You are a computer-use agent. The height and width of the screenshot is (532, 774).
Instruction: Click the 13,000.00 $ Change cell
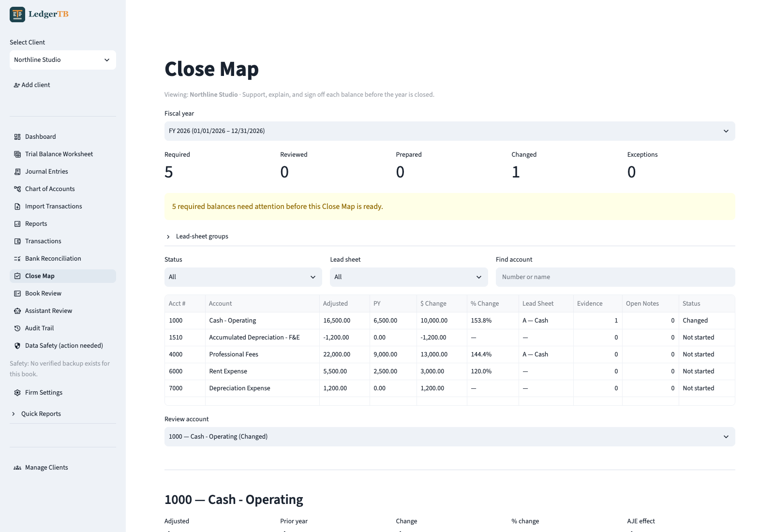click(x=442, y=355)
